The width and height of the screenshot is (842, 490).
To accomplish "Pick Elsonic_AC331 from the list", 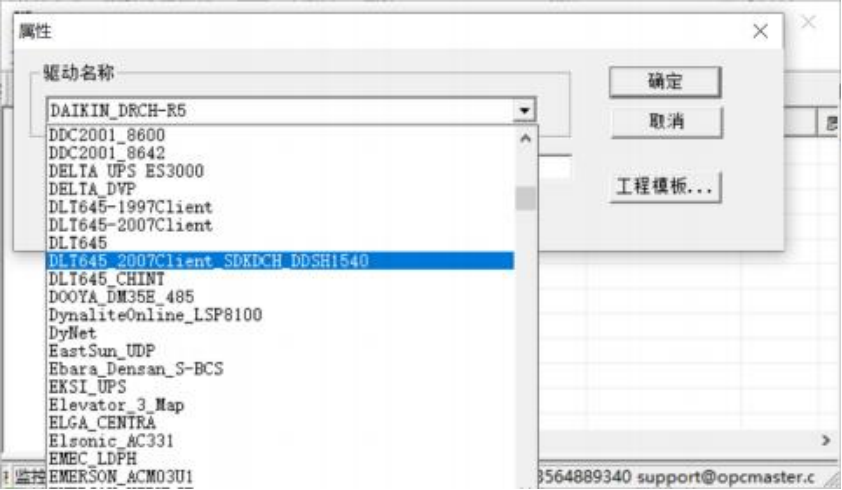I will click(x=280, y=441).
